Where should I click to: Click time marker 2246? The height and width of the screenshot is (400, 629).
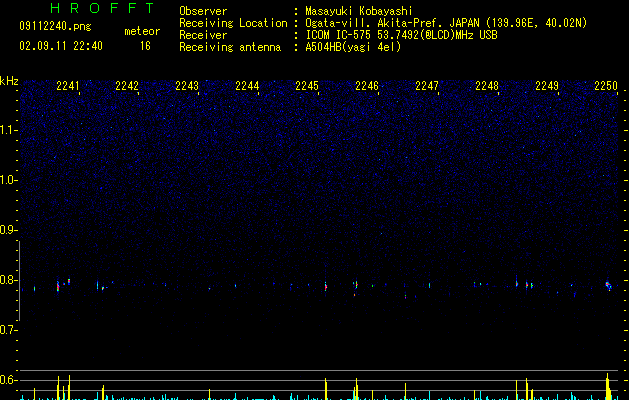[x=367, y=86]
